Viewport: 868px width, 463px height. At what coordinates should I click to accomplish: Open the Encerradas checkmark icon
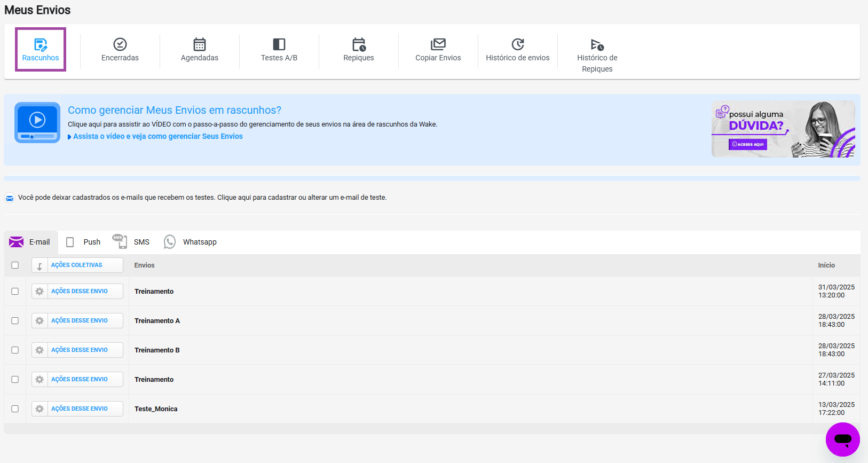click(120, 44)
